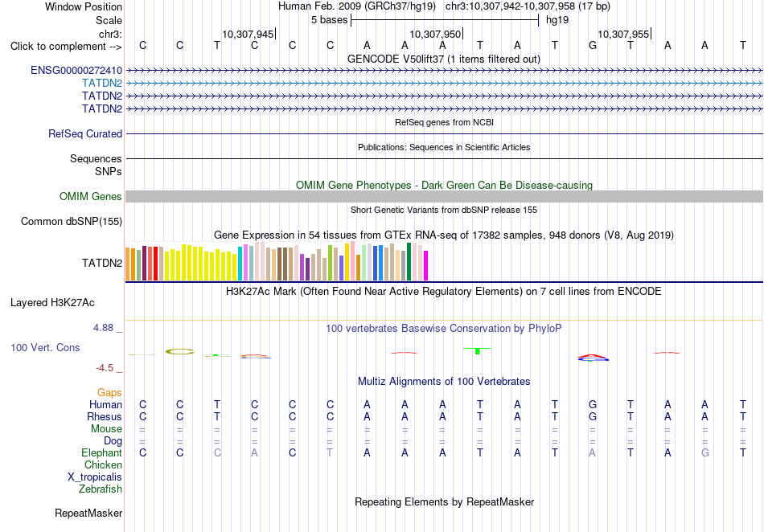
Task: Click the green PhyloP conservation peak
Action: coord(478,350)
